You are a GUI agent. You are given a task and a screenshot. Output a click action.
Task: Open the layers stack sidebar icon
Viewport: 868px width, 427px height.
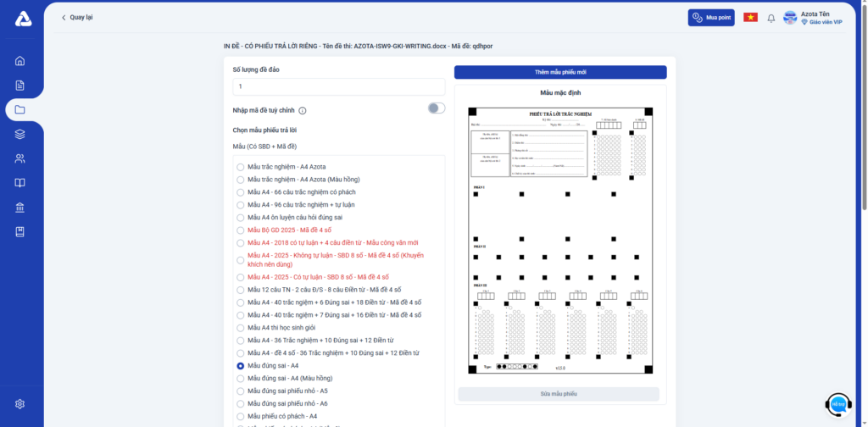click(20, 134)
